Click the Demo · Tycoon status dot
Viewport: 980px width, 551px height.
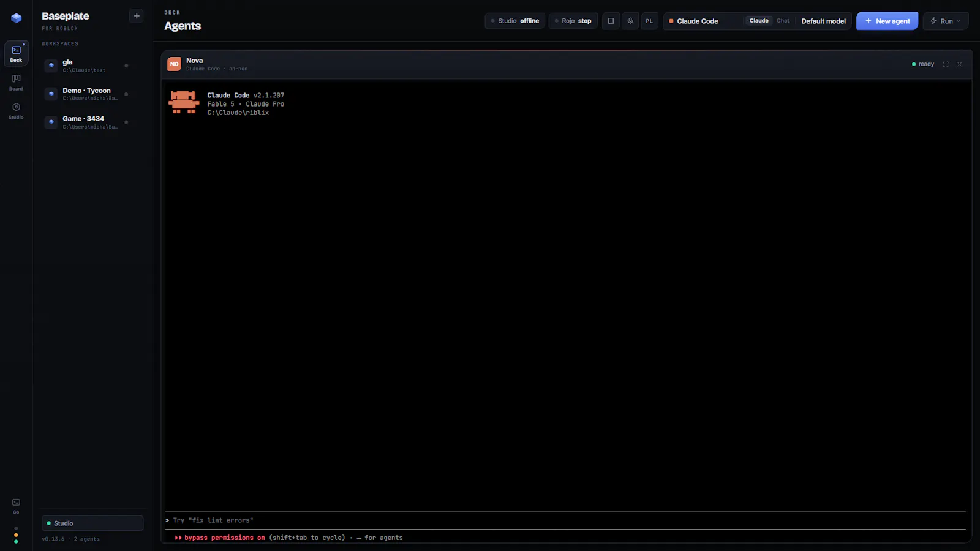[126, 94]
